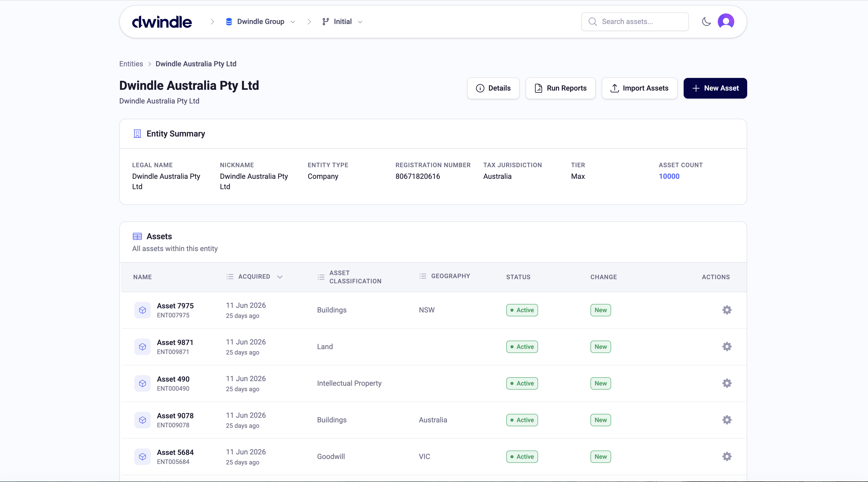Click Active status badge of Asset 7975
Image resolution: width=868 pixels, height=482 pixels.
[x=522, y=310]
